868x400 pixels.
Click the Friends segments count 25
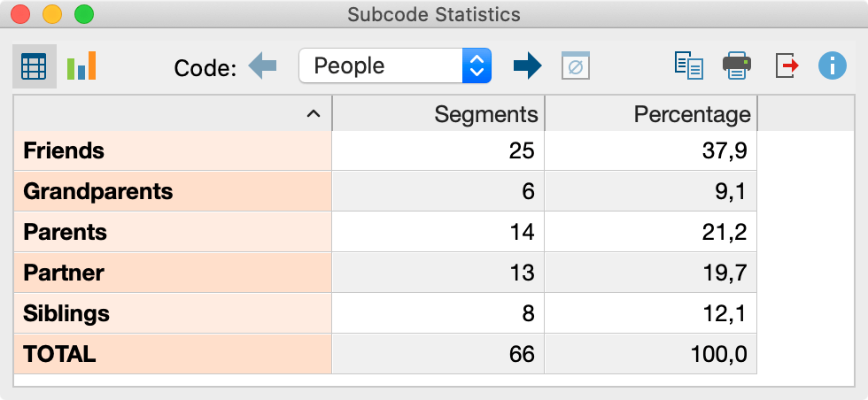(x=522, y=151)
